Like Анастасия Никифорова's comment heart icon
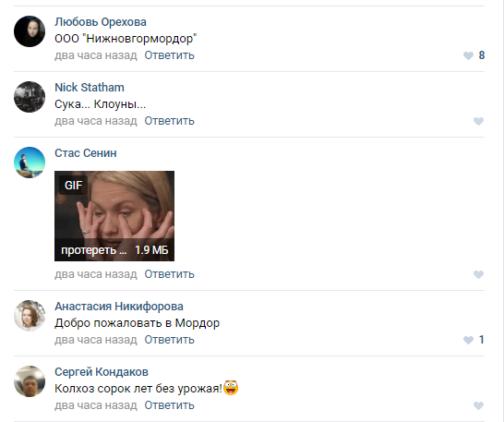 tap(468, 340)
